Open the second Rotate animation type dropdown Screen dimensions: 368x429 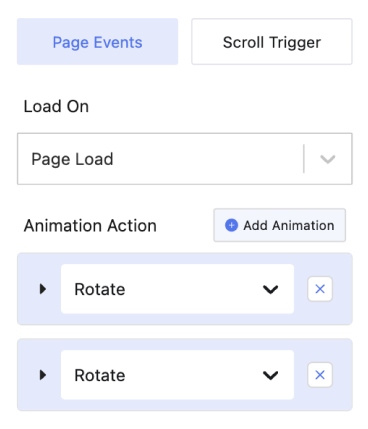(x=177, y=375)
